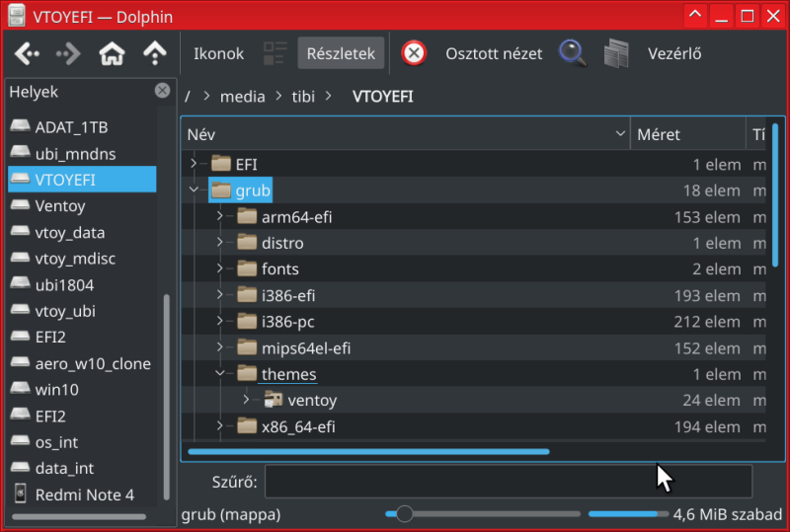The image size is (790, 532).
Task: Go back with the back arrow
Action: pyautogui.click(x=28, y=53)
